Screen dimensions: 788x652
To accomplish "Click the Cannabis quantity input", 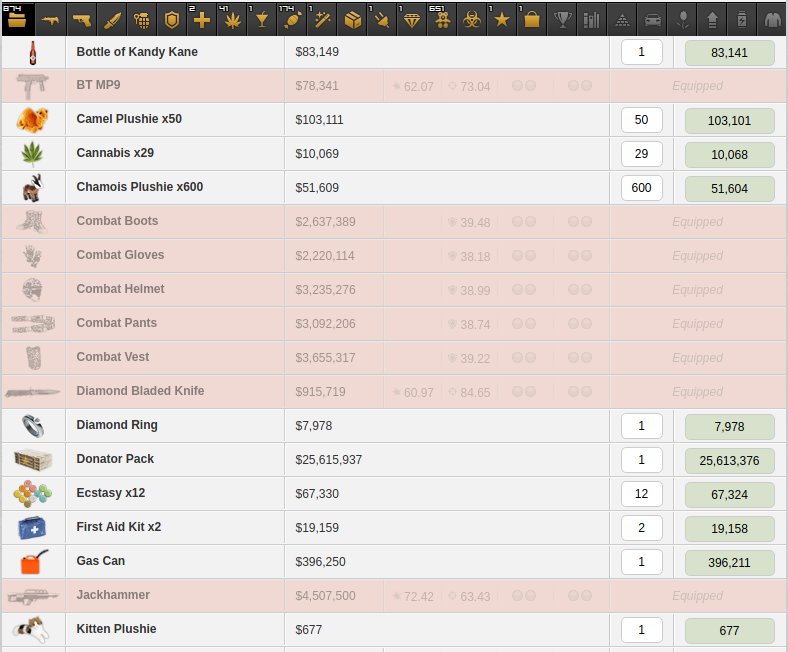I will click(641, 154).
